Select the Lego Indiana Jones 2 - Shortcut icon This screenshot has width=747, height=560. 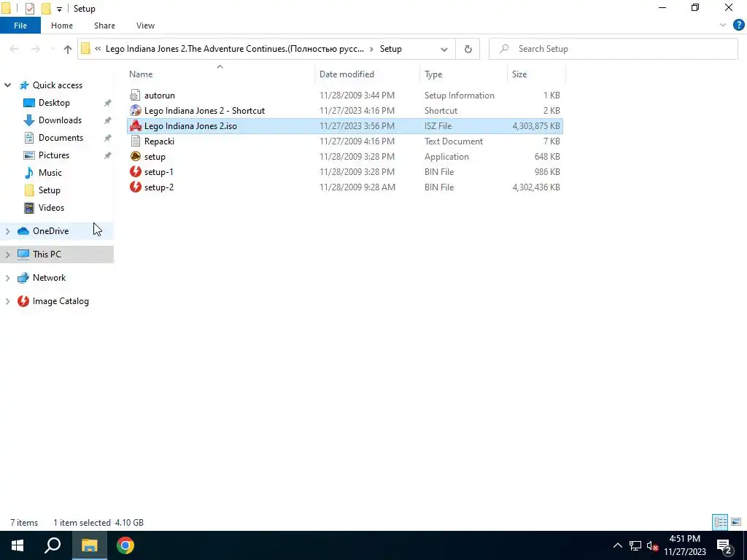pos(135,111)
